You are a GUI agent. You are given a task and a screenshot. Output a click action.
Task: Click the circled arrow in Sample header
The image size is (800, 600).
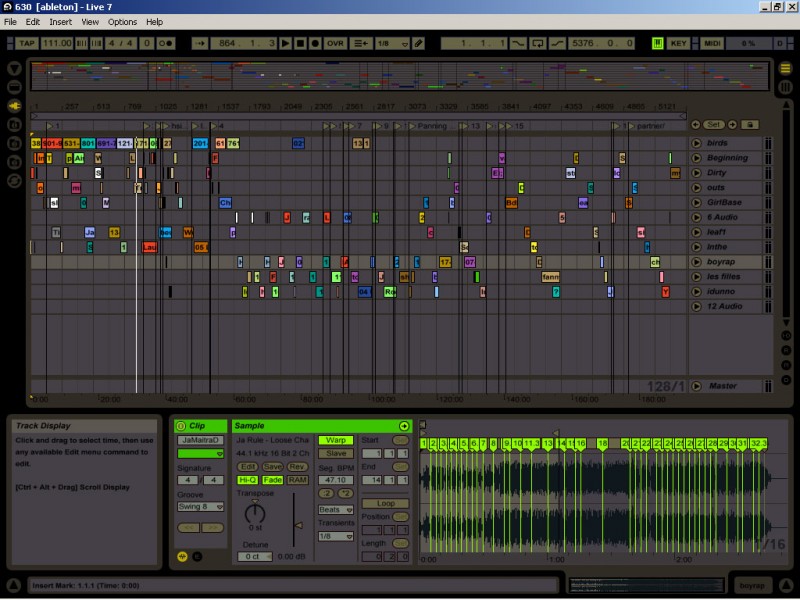(x=404, y=426)
